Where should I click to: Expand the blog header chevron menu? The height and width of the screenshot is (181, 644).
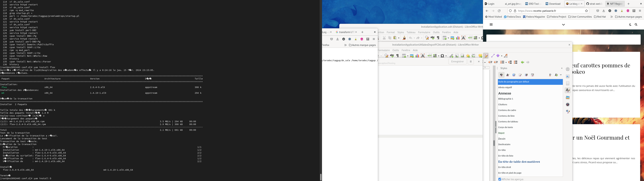[x=563, y=25]
